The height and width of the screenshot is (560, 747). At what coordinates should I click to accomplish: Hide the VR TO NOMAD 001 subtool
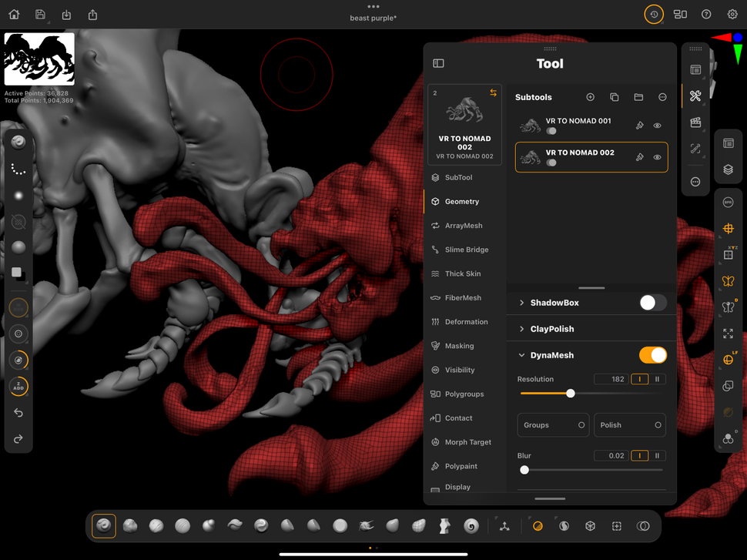tap(657, 125)
